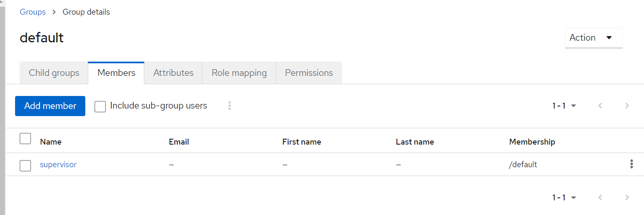Switch to Attributes tab
644x215 pixels.
174,73
